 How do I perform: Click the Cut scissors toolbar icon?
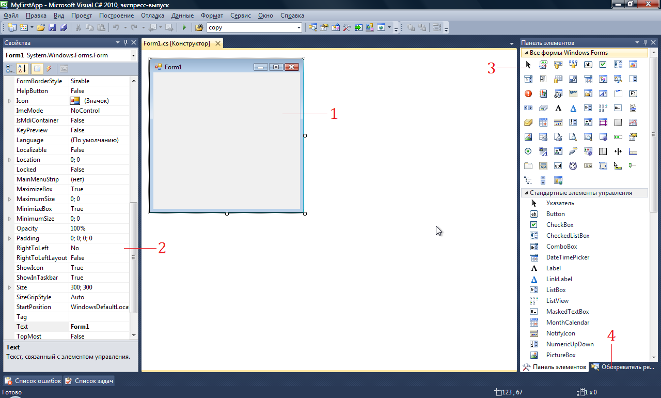click(x=78, y=27)
